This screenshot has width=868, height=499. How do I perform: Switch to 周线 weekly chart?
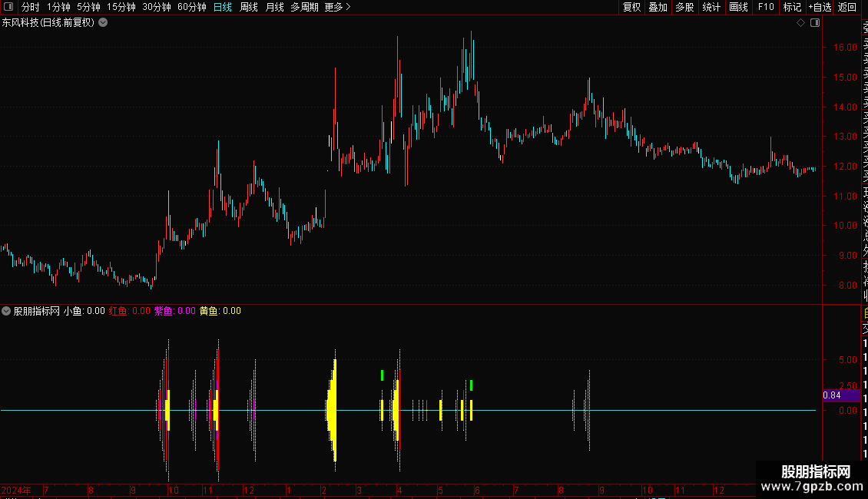pos(249,7)
